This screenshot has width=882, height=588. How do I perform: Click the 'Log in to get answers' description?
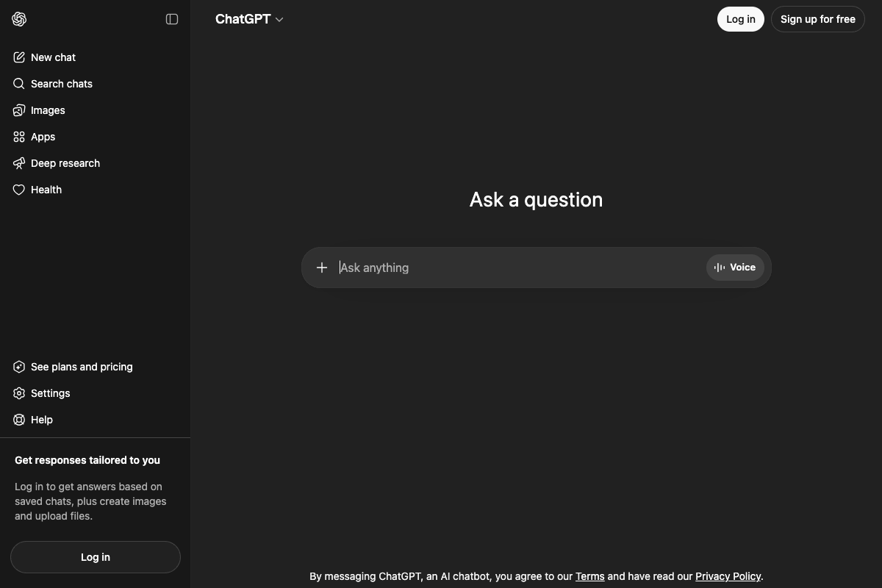click(92, 501)
